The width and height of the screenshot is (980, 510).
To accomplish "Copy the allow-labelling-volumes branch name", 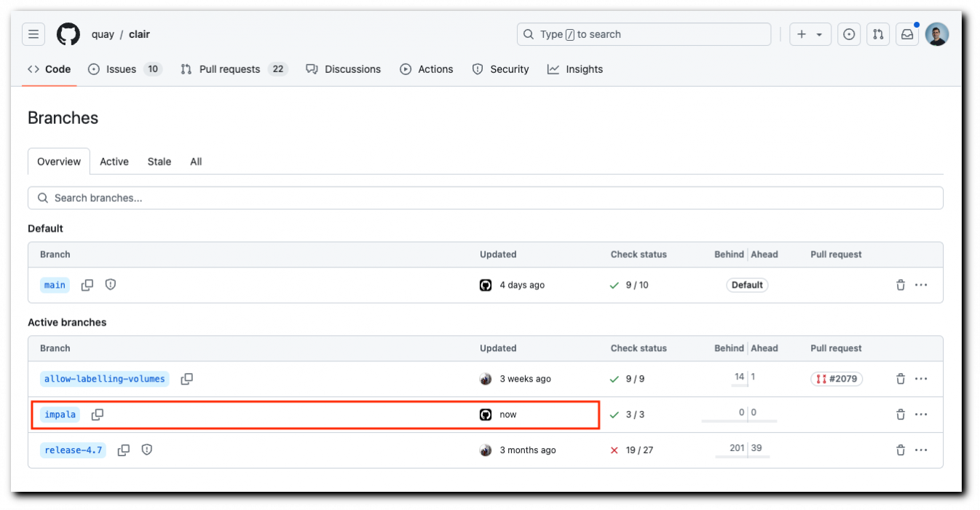I will (187, 379).
